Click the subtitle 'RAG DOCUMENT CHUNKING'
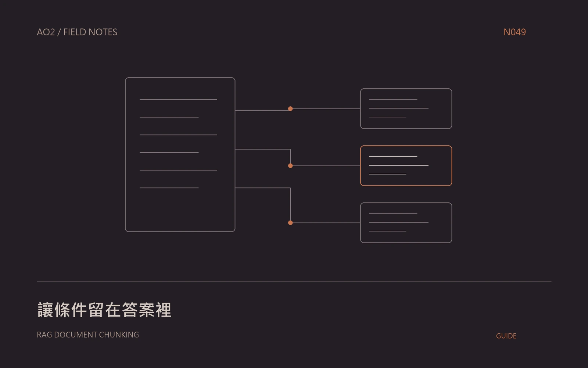 (x=88, y=335)
